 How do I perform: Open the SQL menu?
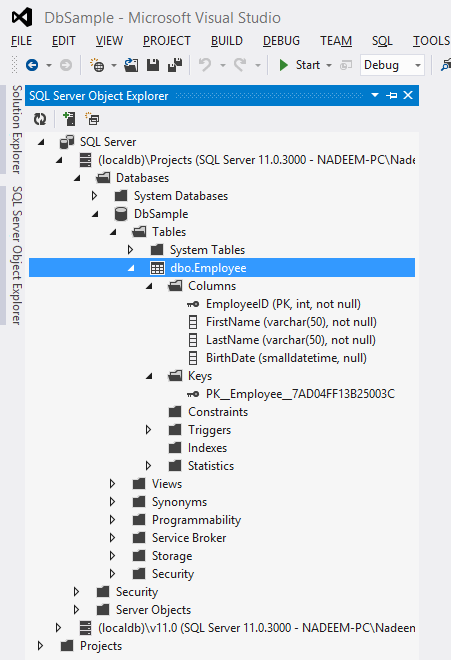(x=382, y=41)
